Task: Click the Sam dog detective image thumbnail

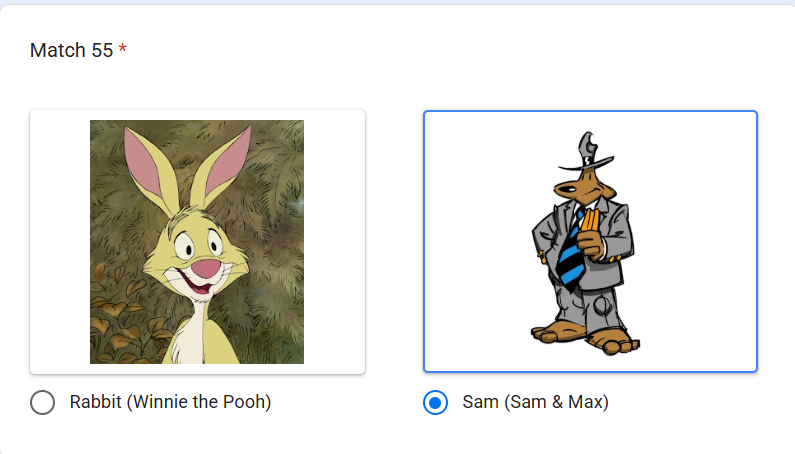Action: 585,243
